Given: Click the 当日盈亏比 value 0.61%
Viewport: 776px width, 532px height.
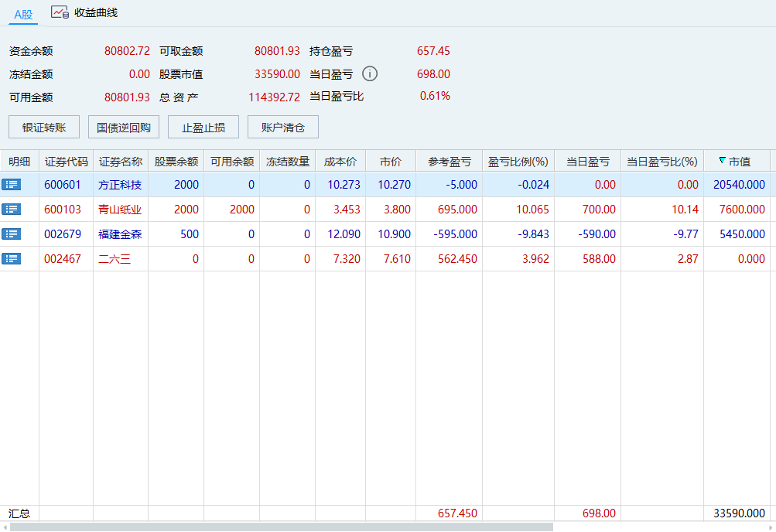Looking at the screenshot, I should coord(435,95).
